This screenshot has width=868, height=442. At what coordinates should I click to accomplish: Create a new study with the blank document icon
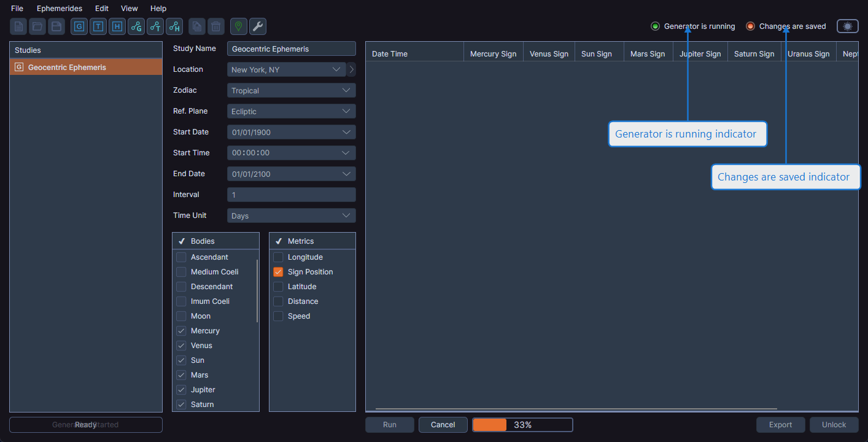point(18,26)
